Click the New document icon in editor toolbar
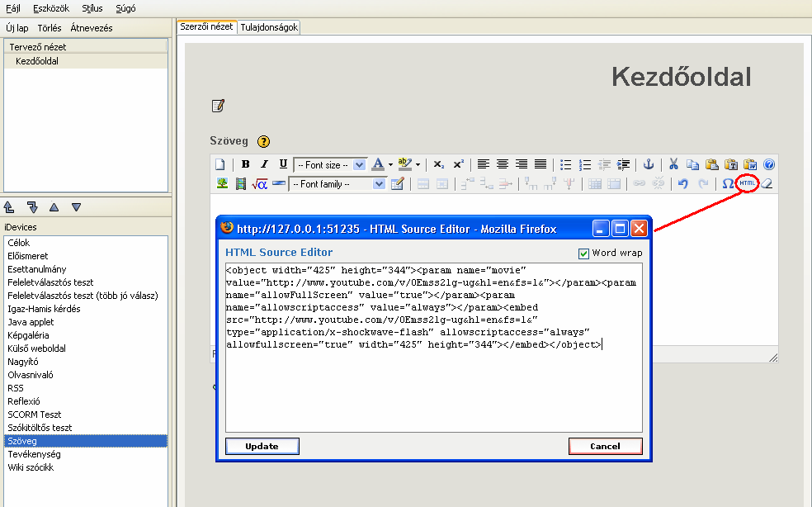 (220, 165)
